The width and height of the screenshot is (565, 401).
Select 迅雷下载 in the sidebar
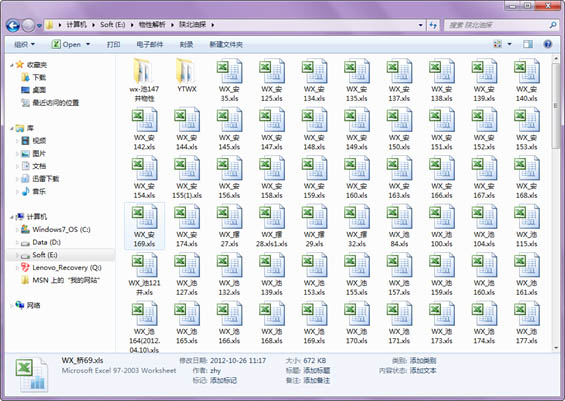click(x=40, y=179)
